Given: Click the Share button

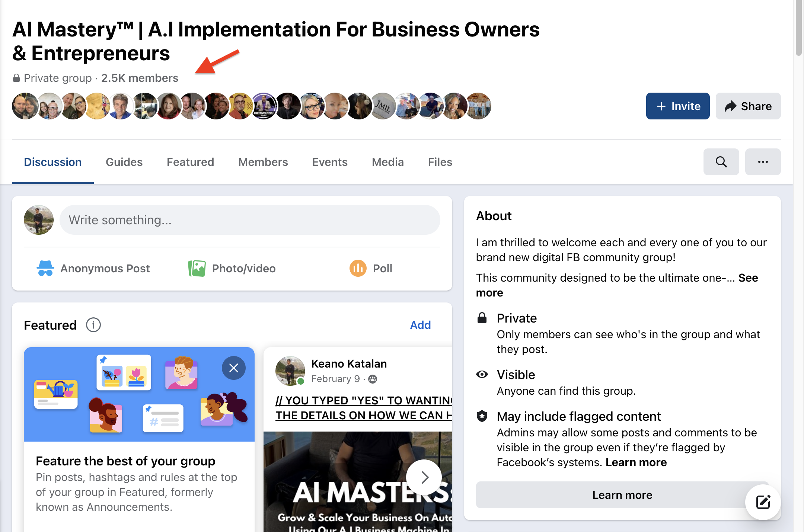Looking at the screenshot, I should pos(748,106).
